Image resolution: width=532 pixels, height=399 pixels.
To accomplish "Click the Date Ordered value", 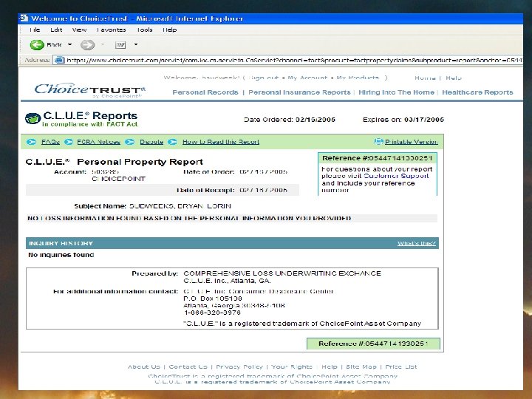I will pos(316,120).
